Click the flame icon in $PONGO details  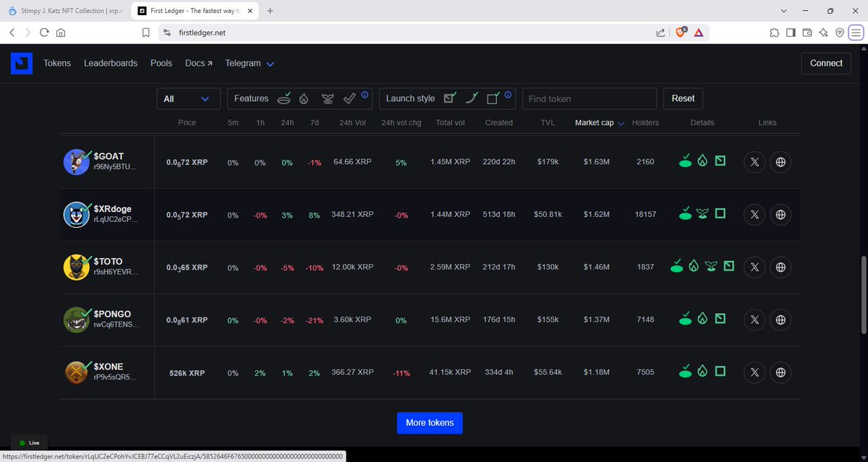pos(702,319)
